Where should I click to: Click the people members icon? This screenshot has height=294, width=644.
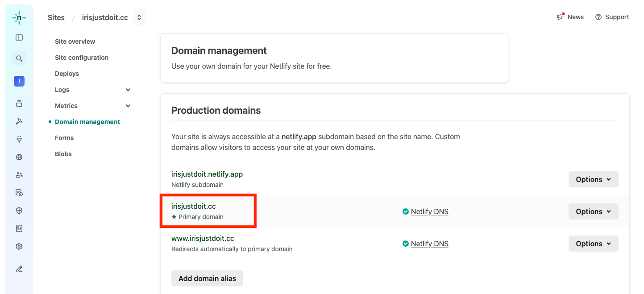click(19, 175)
